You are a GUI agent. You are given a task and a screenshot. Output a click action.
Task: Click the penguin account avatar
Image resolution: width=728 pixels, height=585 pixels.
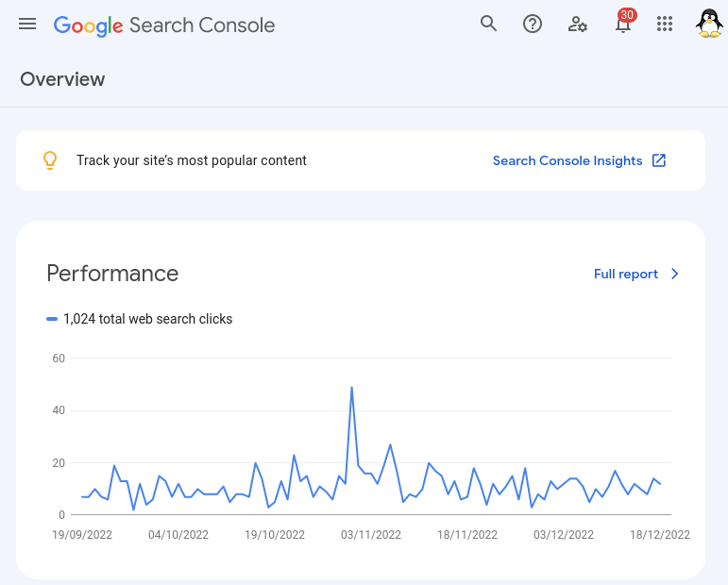coord(709,24)
